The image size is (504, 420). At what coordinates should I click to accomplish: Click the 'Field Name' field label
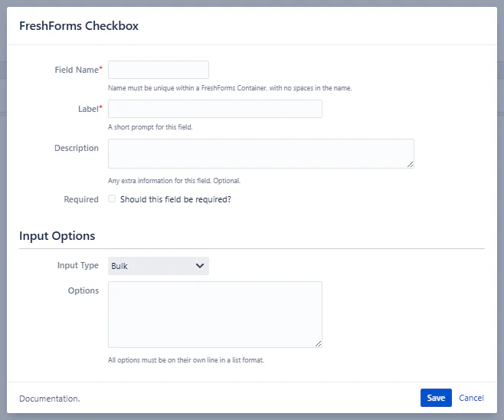[x=76, y=70]
